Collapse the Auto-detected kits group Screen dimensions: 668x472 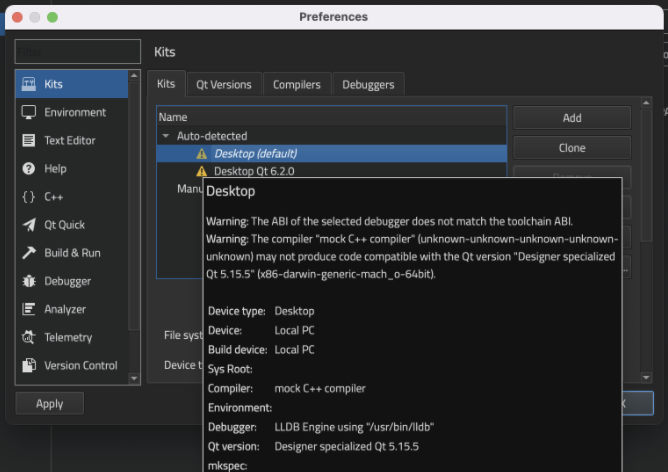coord(166,136)
